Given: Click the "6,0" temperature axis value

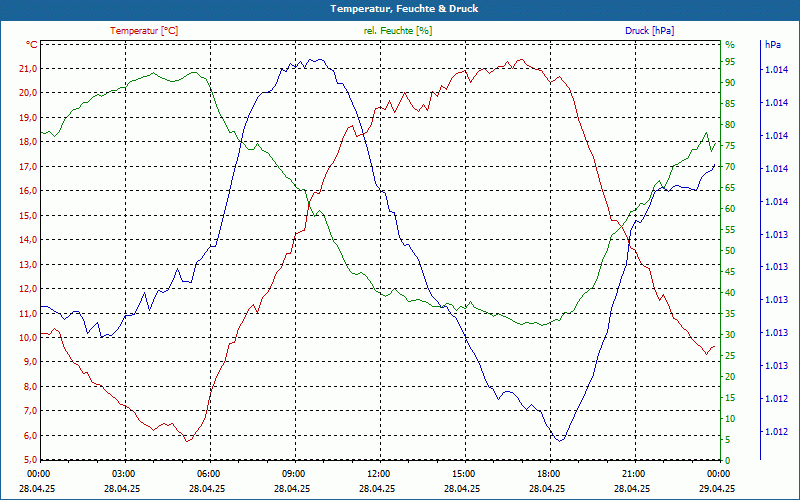Looking at the screenshot, I should click(x=30, y=436).
